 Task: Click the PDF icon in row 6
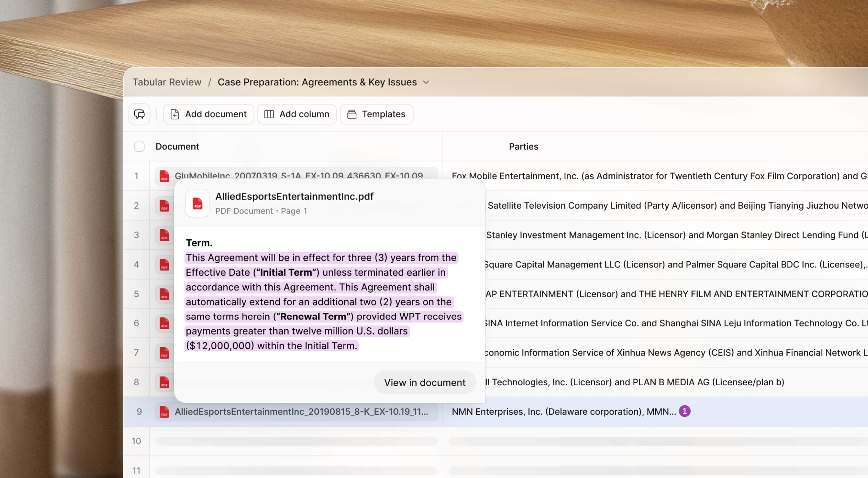click(x=164, y=323)
